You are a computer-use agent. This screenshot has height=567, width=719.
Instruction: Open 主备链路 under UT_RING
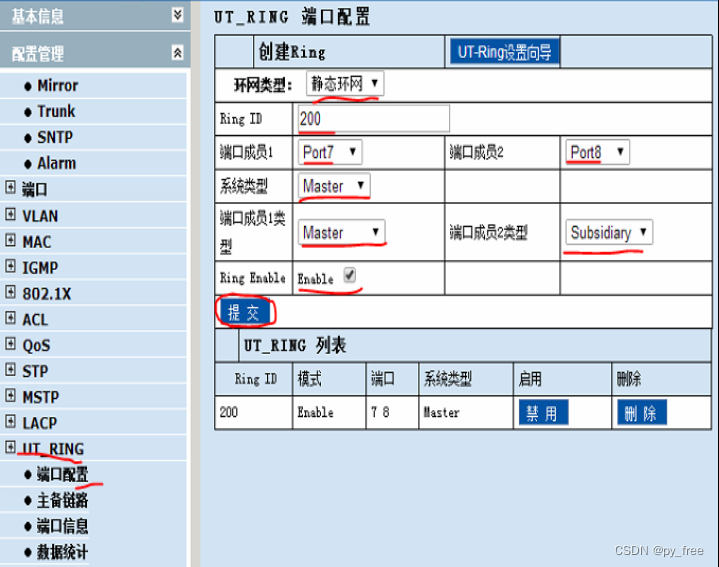tap(62, 500)
